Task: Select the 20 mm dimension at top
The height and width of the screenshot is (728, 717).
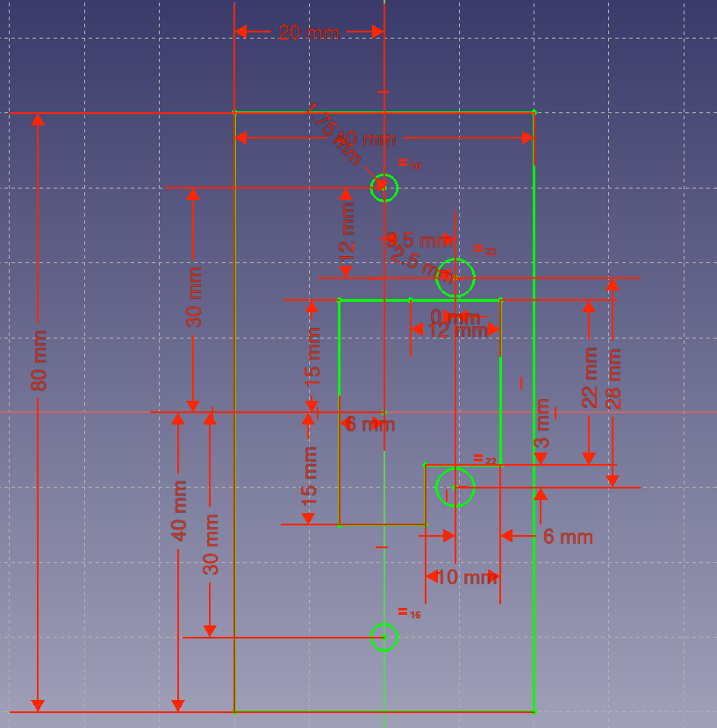Action: pyautogui.click(x=309, y=32)
